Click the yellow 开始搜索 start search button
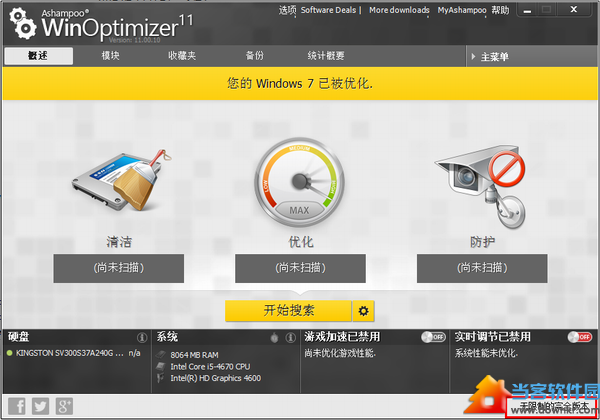 (x=289, y=311)
